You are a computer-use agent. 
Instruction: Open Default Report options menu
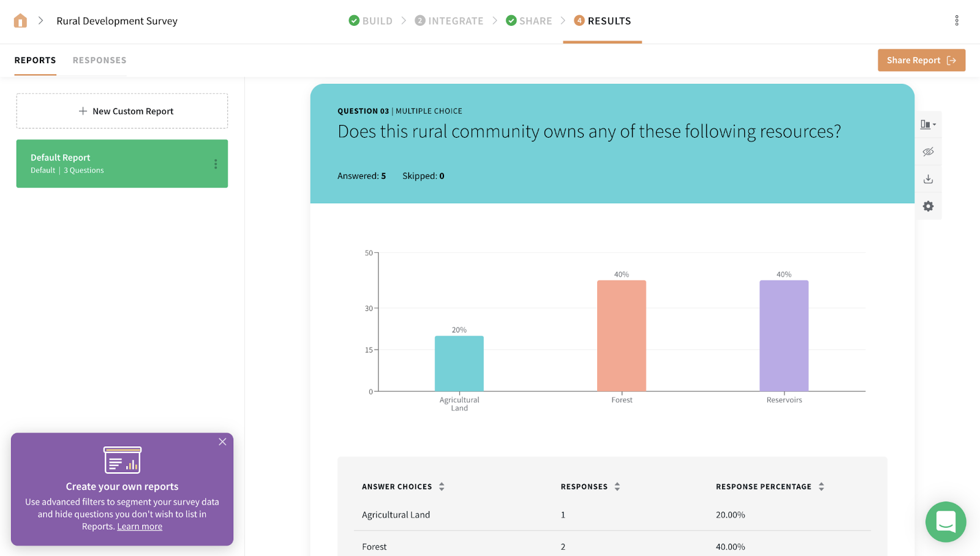[x=216, y=164]
